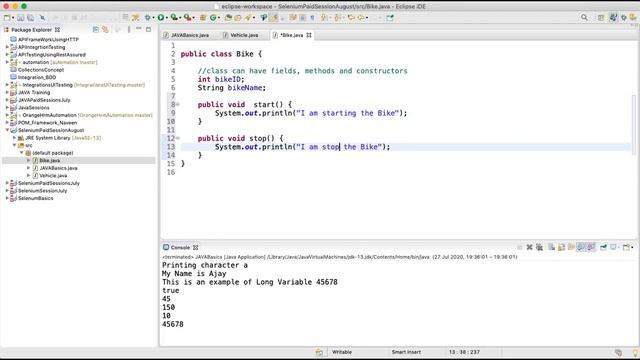Click code line 'String bikeName;'
Screen dimensions: 640x360
(x=232, y=88)
